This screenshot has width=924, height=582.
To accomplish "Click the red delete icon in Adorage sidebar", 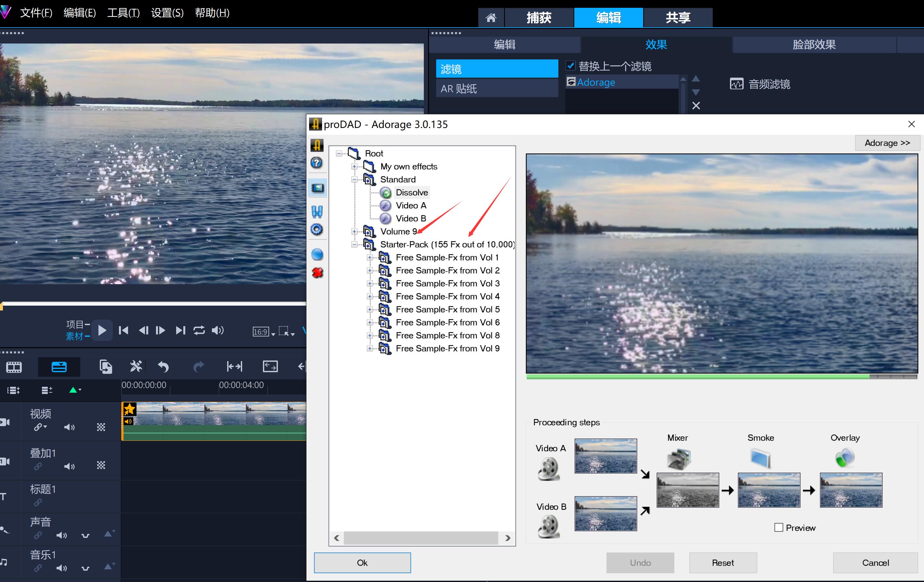I will pyautogui.click(x=317, y=272).
